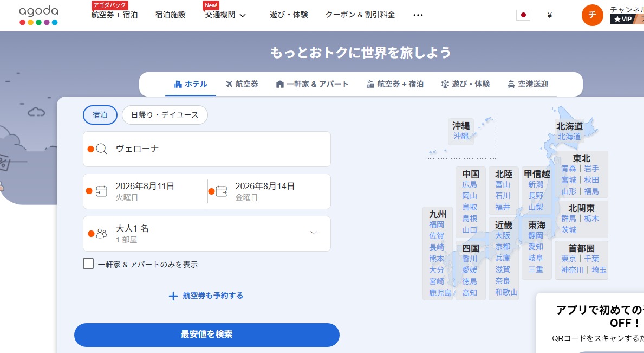Click the agoda logo
This screenshot has height=353, width=644.
point(38,15)
